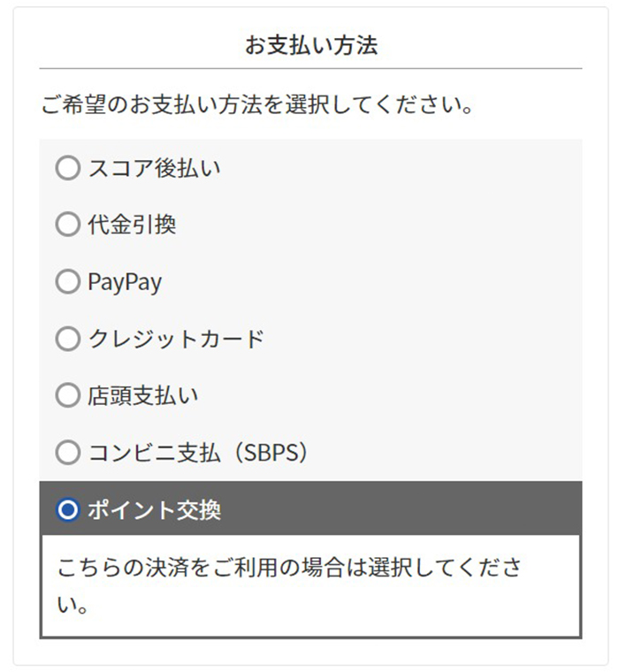Image resolution: width=619 pixels, height=672 pixels.
Task: Click the selected ポイント交換 radio button
Action: 67,510
